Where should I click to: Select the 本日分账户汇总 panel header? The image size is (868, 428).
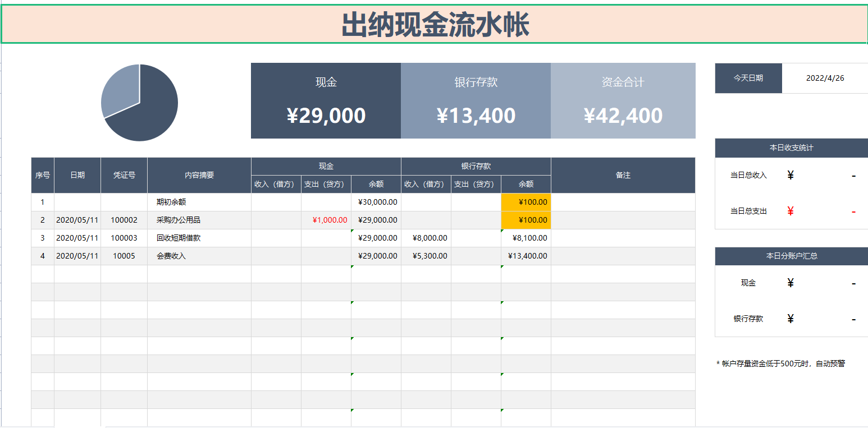791,256
